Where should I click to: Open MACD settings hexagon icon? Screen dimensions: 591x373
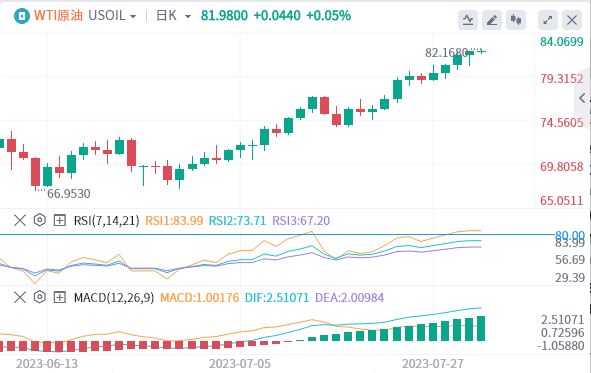pyautogui.click(x=40, y=297)
